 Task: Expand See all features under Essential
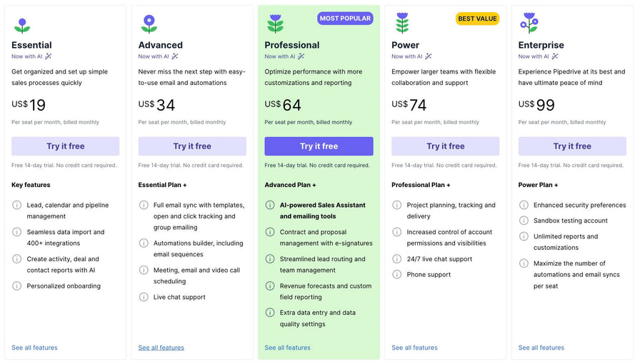click(34, 348)
